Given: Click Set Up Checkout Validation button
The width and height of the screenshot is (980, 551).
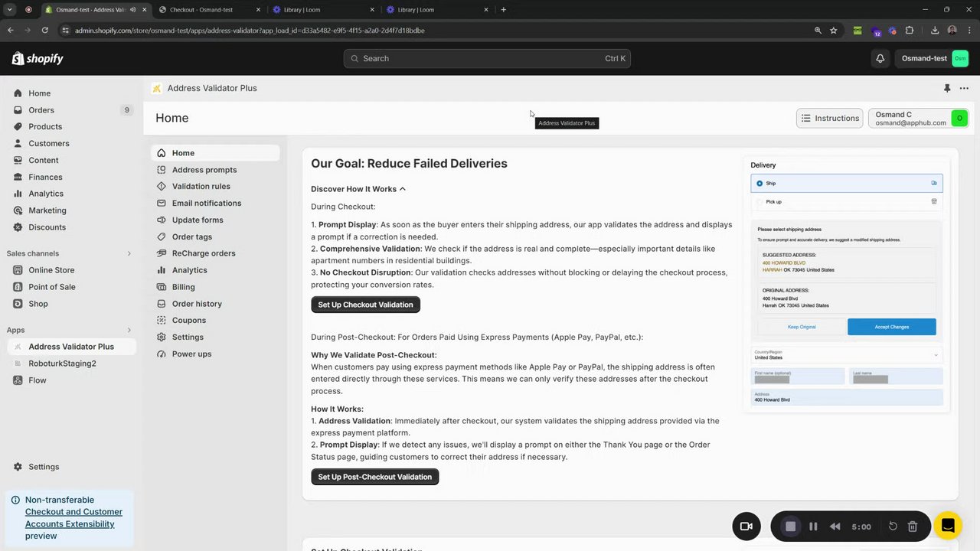Looking at the screenshot, I should pyautogui.click(x=365, y=305).
